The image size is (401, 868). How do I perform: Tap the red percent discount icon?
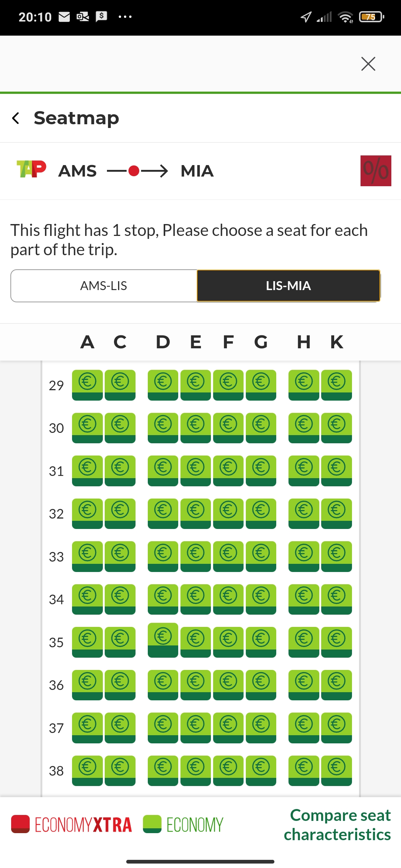point(375,171)
